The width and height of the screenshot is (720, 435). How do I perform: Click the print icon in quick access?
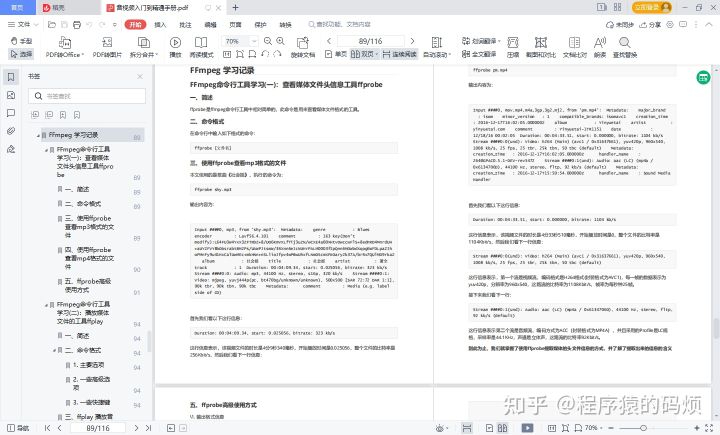[x=77, y=24]
